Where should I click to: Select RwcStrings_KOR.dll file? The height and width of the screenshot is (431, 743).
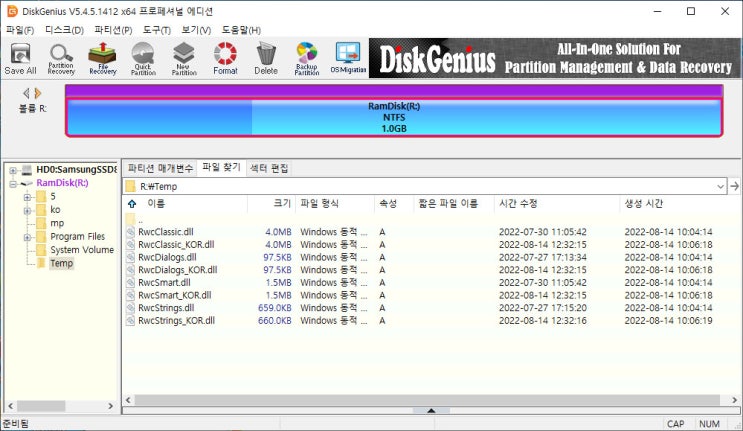(176, 321)
